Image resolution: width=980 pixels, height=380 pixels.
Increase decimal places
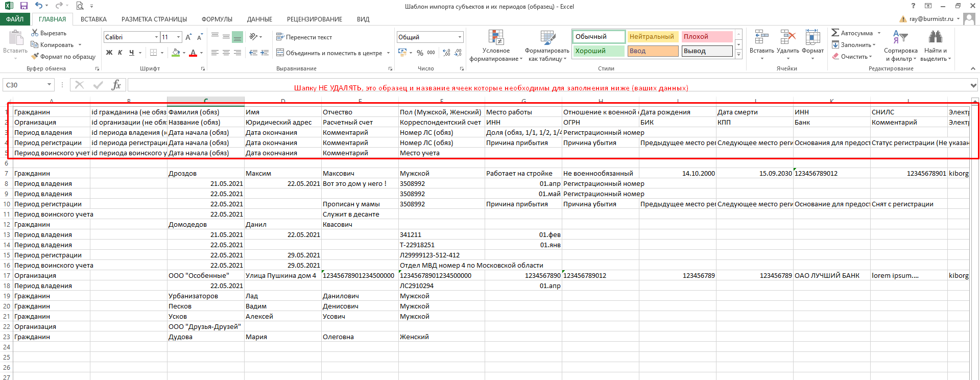tap(447, 53)
